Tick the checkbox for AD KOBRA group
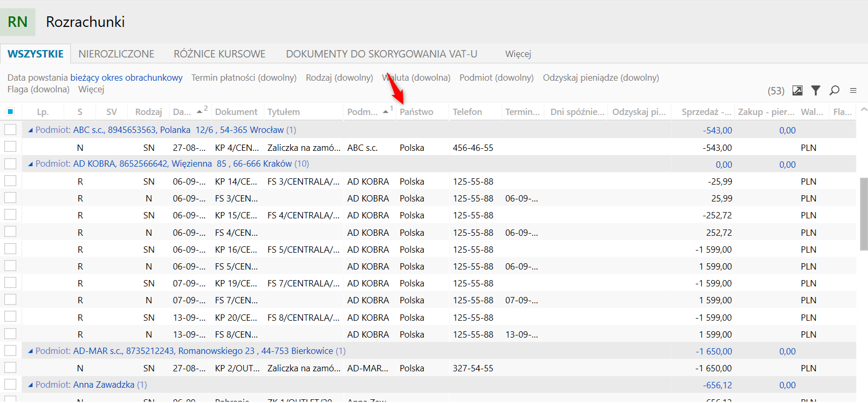 pos(10,164)
